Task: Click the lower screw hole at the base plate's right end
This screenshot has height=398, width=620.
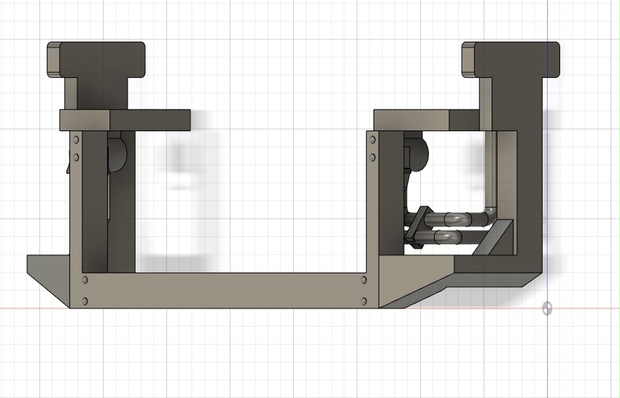Action: pos(364,301)
